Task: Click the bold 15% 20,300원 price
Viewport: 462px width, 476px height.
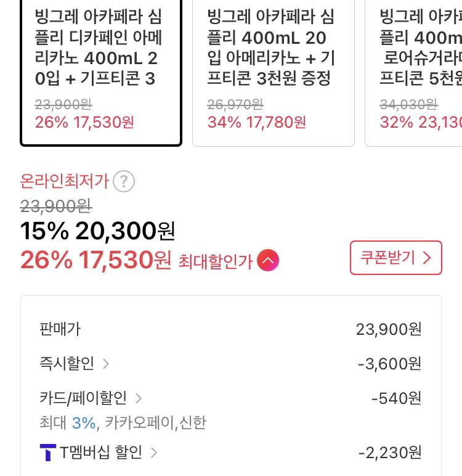Action: [98, 231]
